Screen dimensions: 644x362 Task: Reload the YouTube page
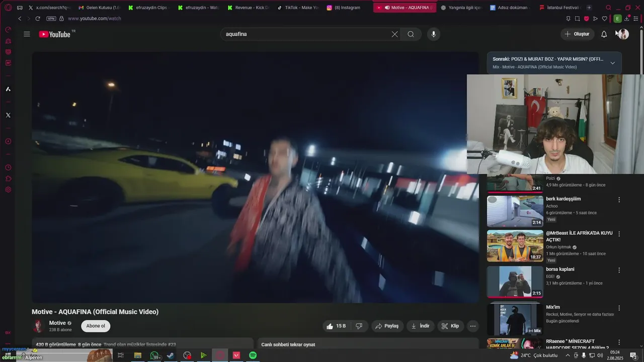(x=37, y=19)
